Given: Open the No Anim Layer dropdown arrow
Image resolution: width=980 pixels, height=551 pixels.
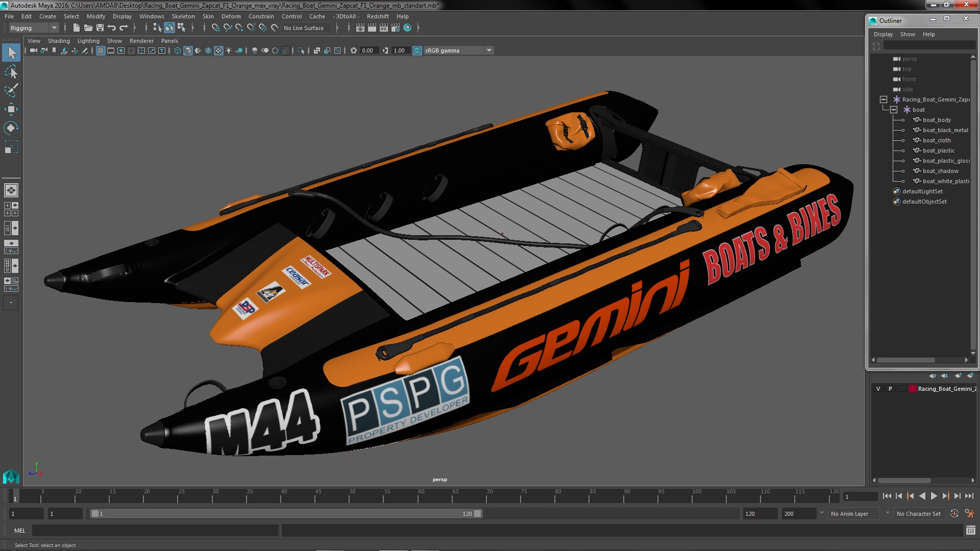Looking at the screenshot, I should click(x=822, y=514).
